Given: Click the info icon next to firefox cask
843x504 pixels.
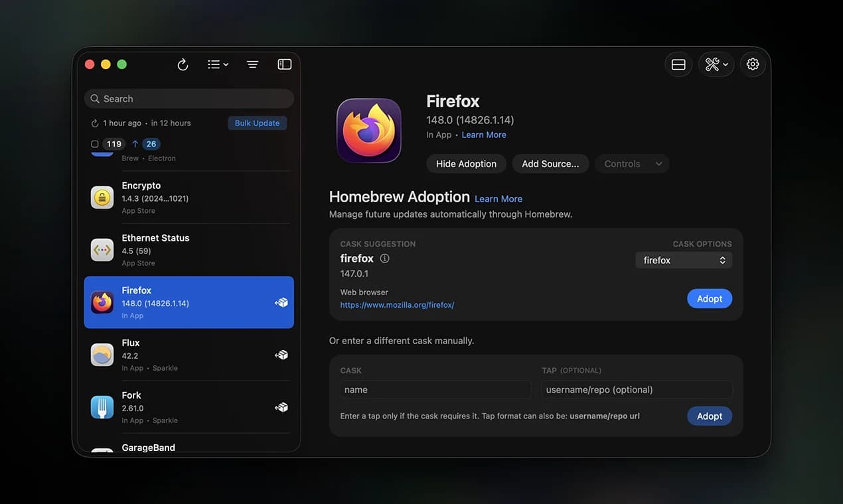Looking at the screenshot, I should pyautogui.click(x=384, y=258).
